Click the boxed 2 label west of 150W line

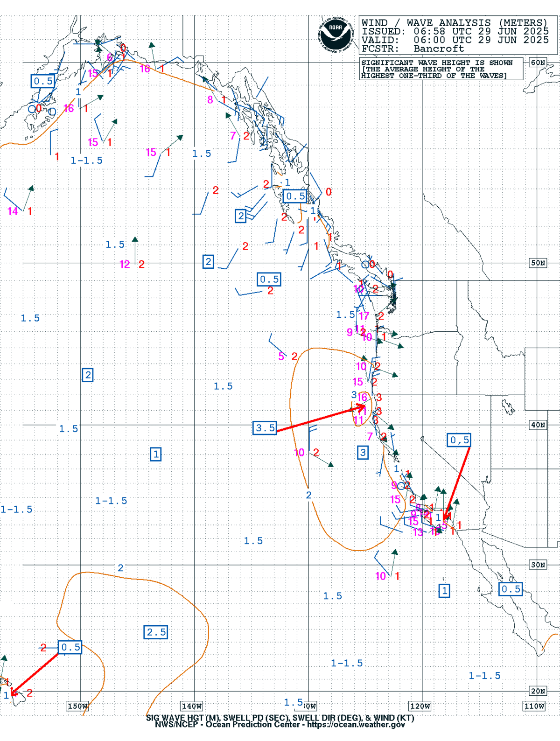[87, 375]
